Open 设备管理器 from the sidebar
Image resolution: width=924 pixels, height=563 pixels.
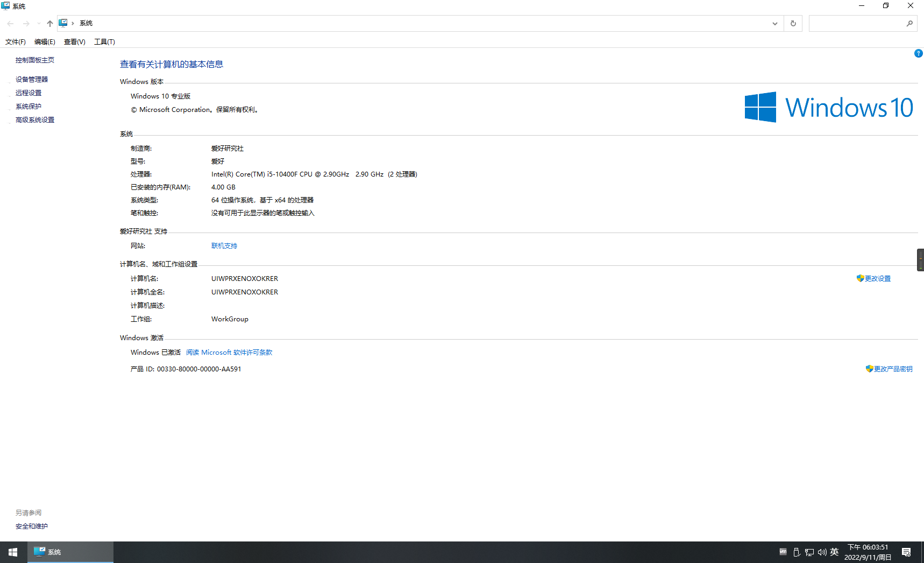coord(32,80)
